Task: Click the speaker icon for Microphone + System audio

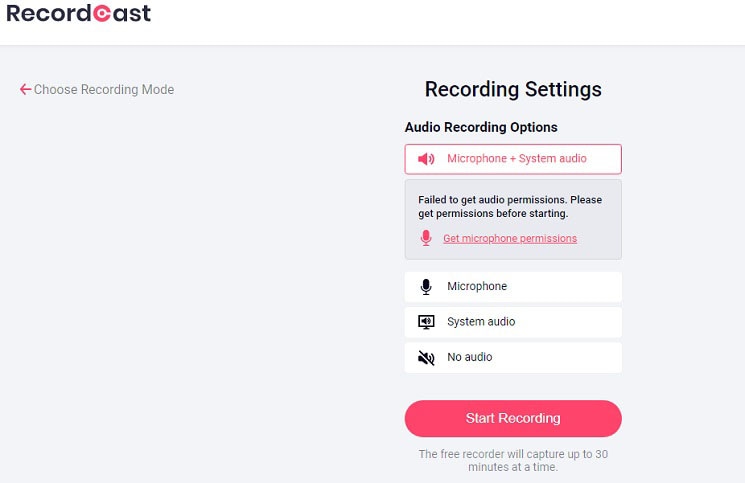Action: tap(426, 159)
